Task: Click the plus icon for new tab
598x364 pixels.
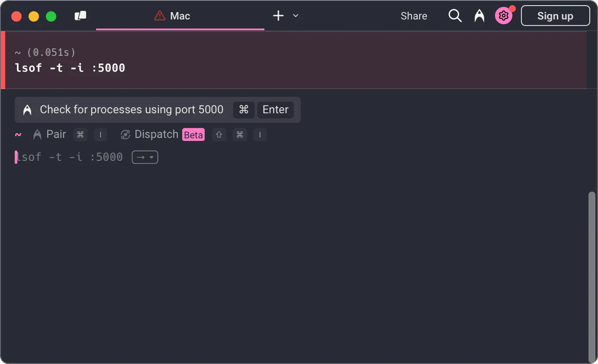Action: coord(278,16)
